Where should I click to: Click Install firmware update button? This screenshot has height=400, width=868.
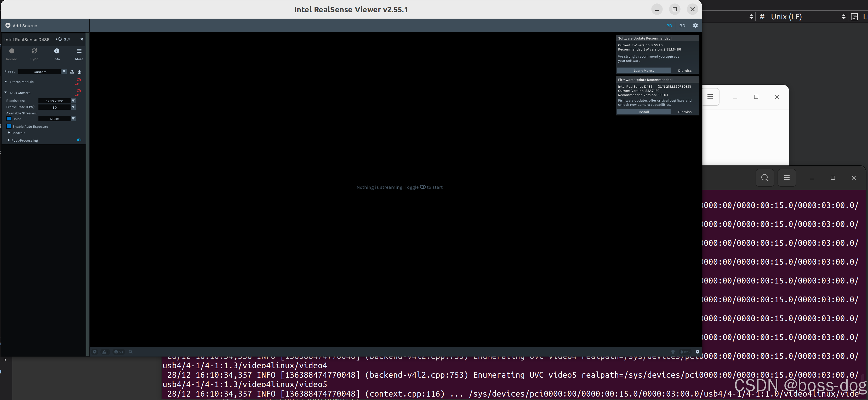coord(643,112)
